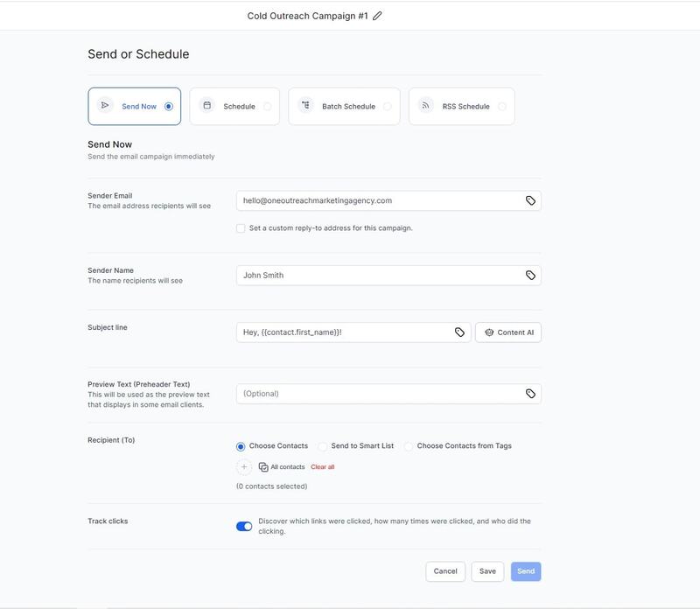This screenshot has height=609, width=700.
Task: Cancel the campaign send form
Action: (445, 571)
